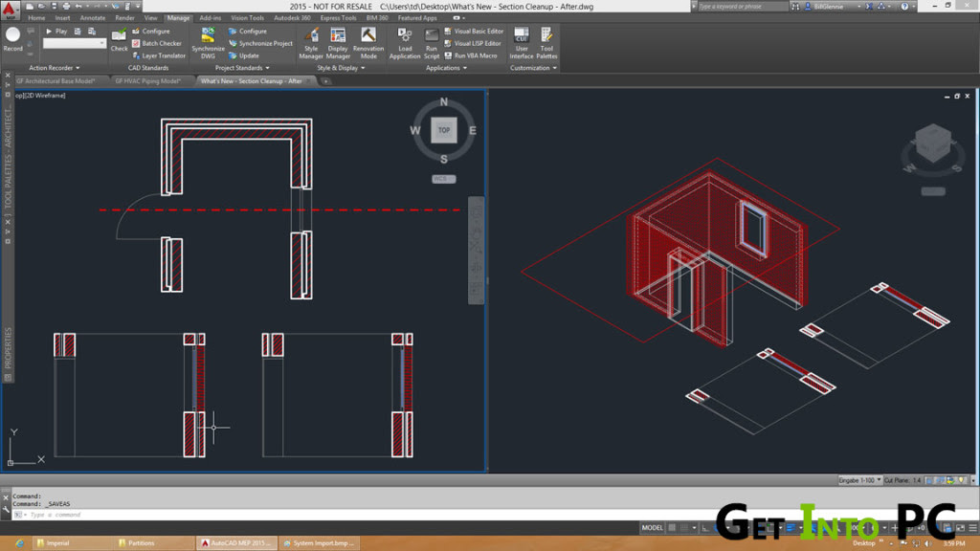Viewport: 980px width, 551px height.
Task: Click the Record action button
Action: (12, 38)
